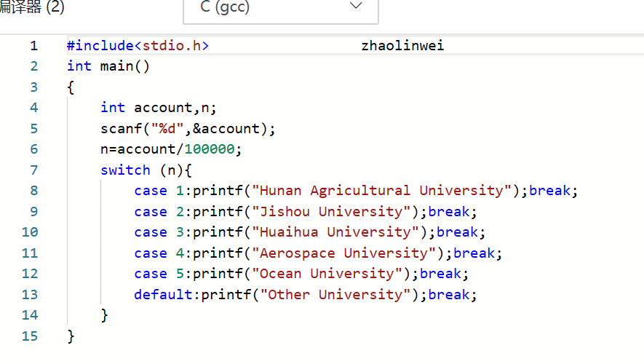The width and height of the screenshot is (644, 364).
Task: Place cursor on int main() line
Action: (x=108, y=66)
